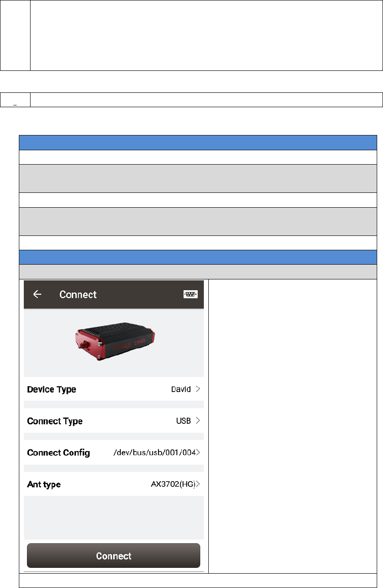
Task: Expand the Device Type chevron arrow
Action: pyautogui.click(x=198, y=389)
